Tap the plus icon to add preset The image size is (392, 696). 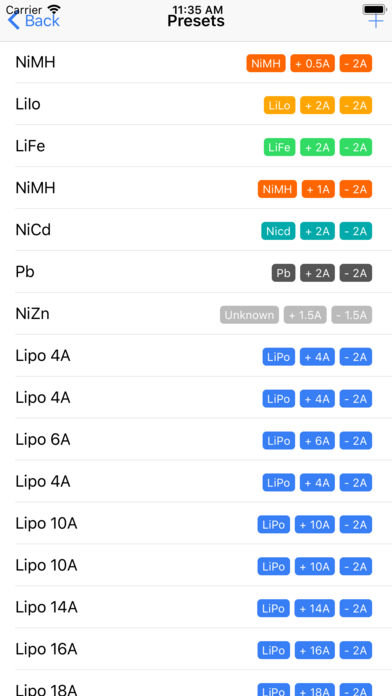coord(376,21)
